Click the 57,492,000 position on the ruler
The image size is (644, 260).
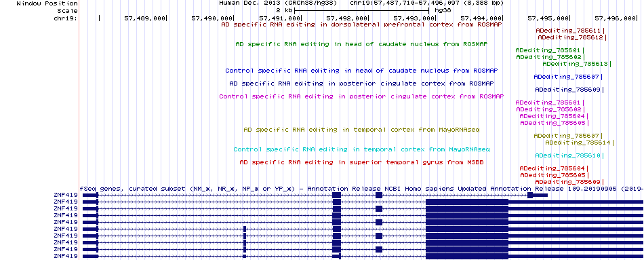pos(346,18)
